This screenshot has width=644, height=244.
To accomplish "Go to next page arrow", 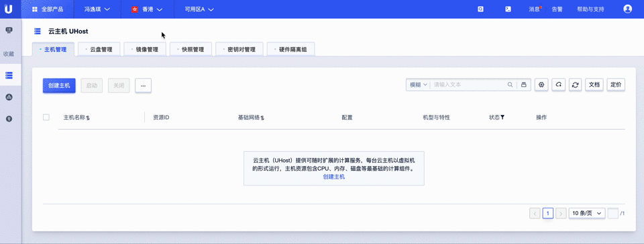I will (561, 213).
